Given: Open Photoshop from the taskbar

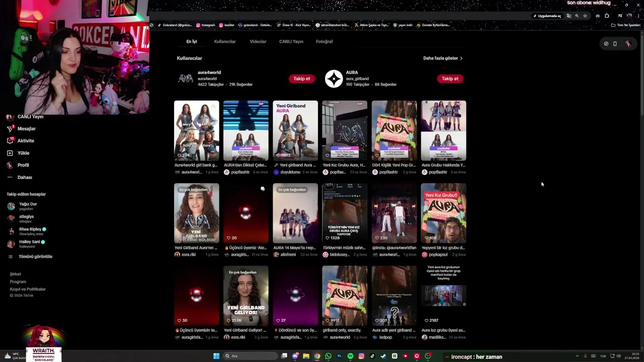Looking at the screenshot, I should [339, 356].
